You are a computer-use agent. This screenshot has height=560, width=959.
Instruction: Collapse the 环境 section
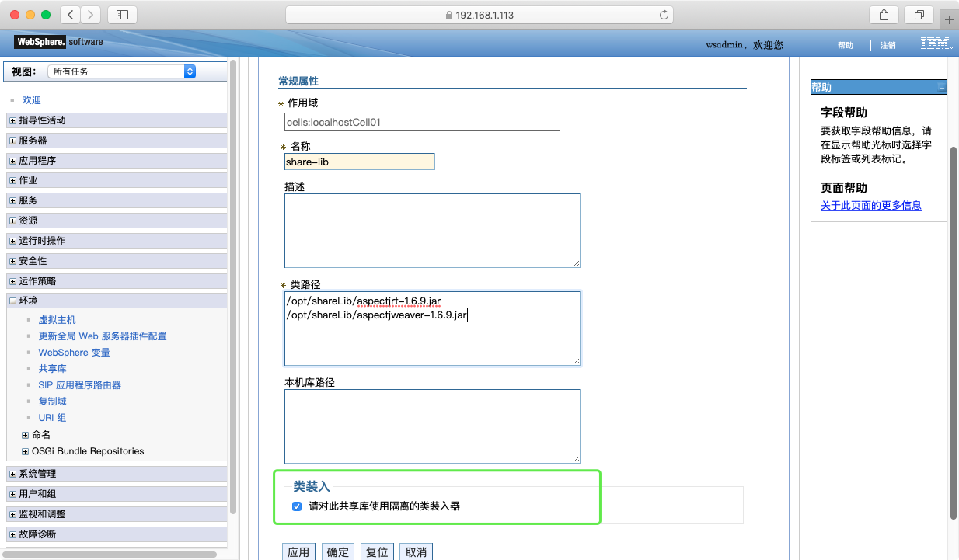[12, 301]
